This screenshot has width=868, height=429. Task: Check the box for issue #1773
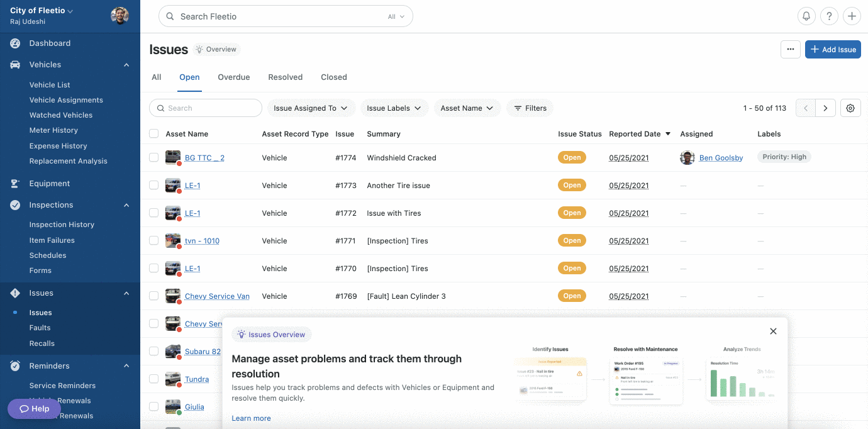click(x=154, y=186)
